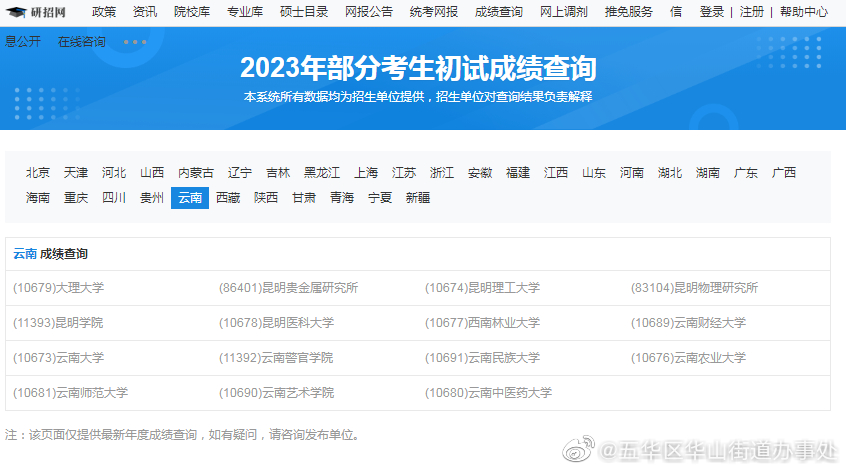This screenshot has width=846, height=471.
Task: Select 江西 province tab
Action: 556,173
